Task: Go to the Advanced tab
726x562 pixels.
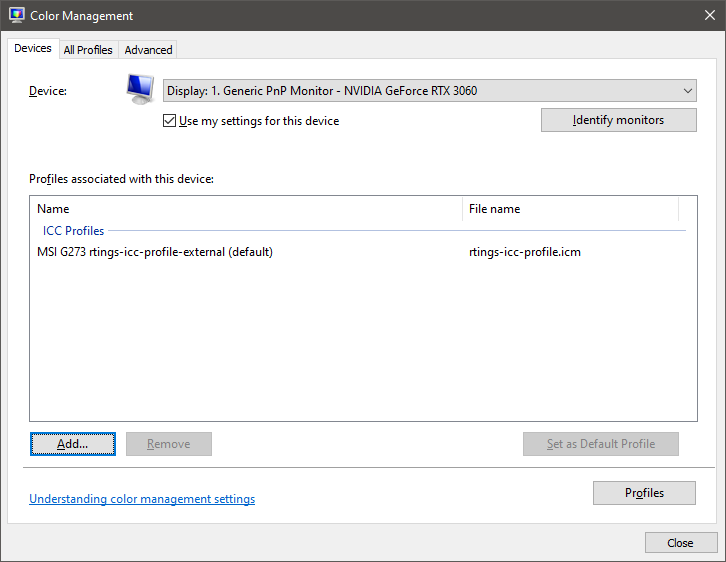Action: (148, 50)
